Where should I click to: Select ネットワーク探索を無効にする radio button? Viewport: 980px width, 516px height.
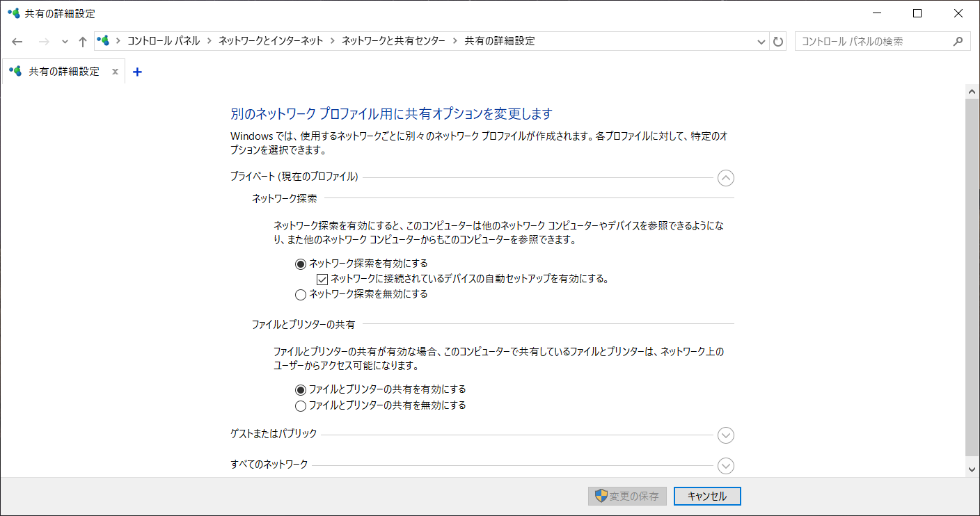(x=301, y=294)
